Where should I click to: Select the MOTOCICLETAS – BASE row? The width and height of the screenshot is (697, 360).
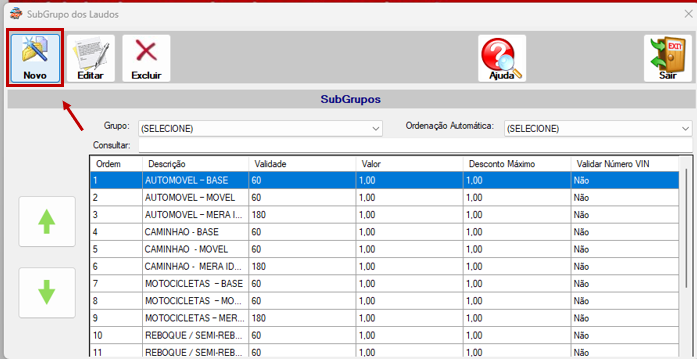coord(385,284)
